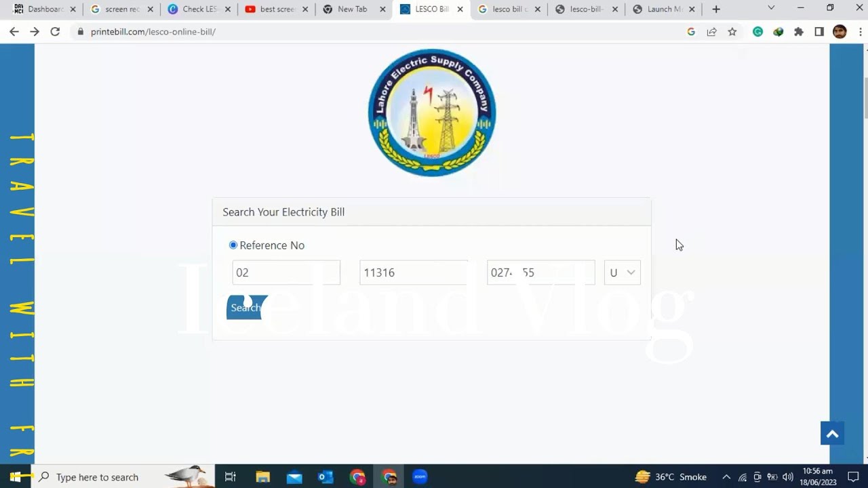The height and width of the screenshot is (488, 868).
Task: Click the LESCO logo image
Action: [432, 112]
